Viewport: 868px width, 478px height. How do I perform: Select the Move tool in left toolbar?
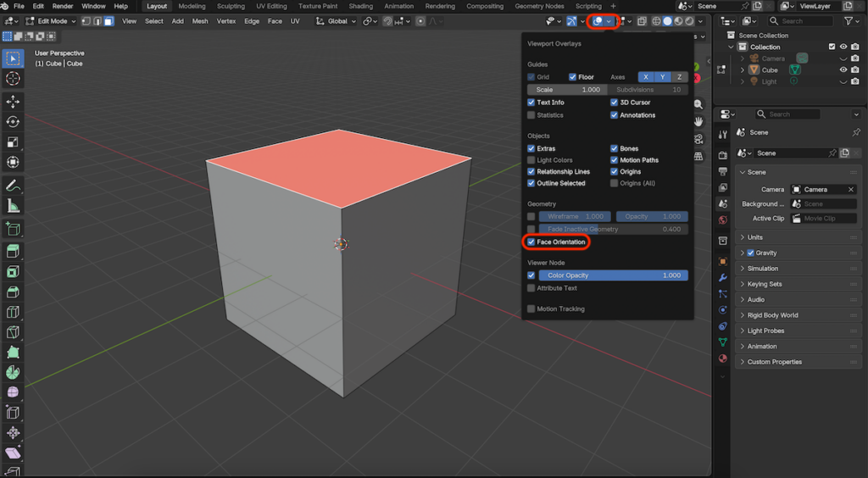(13, 102)
